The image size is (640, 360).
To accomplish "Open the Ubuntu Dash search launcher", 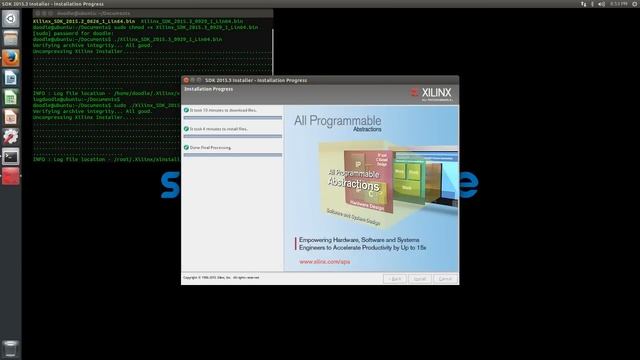I will click(x=11, y=19).
